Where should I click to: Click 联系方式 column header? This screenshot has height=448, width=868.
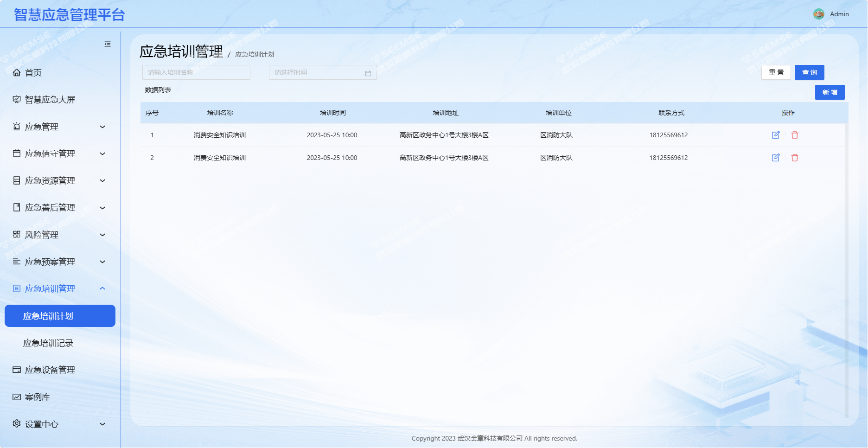671,113
